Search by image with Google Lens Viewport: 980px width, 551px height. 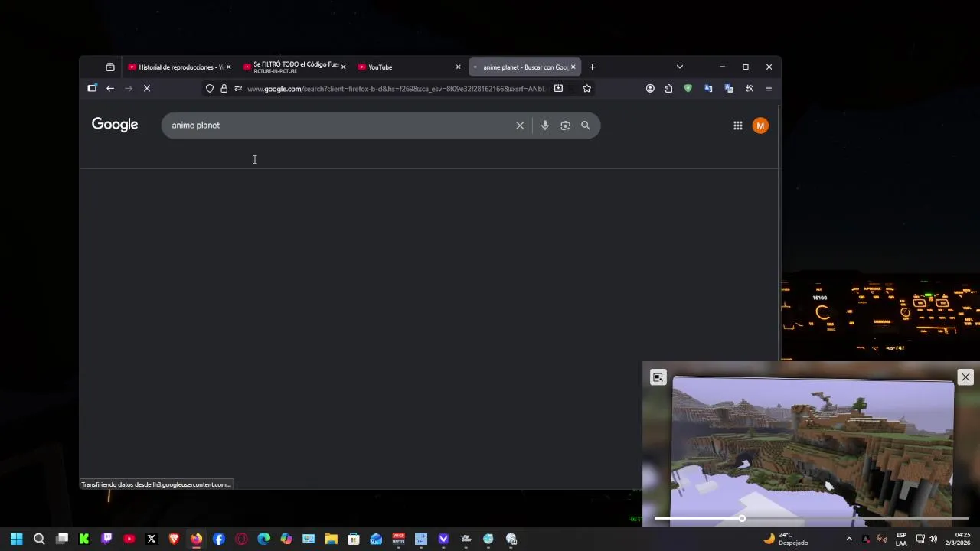pos(565,126)
